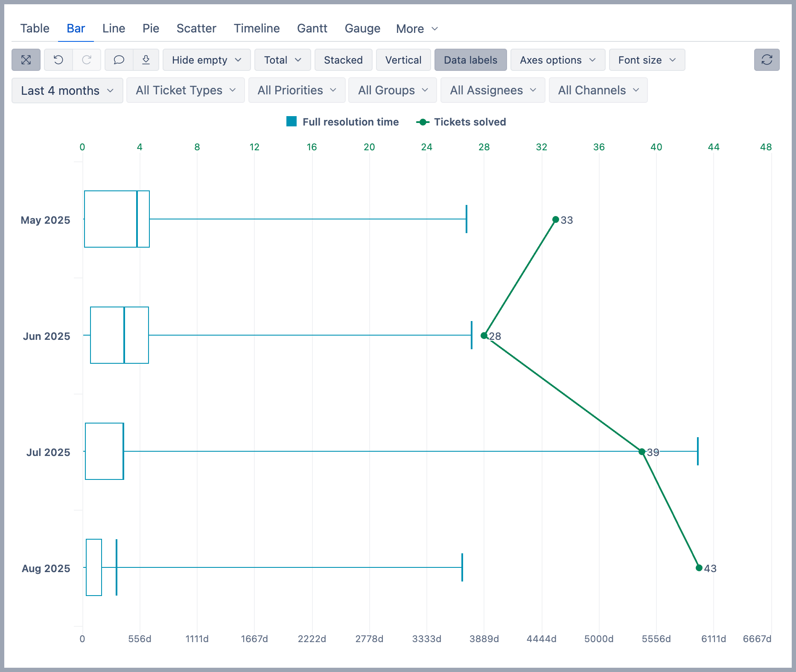Click the expand-to-fullscreen icon
This screenshot has width=796, height=672.
click(x=26, y=60)
